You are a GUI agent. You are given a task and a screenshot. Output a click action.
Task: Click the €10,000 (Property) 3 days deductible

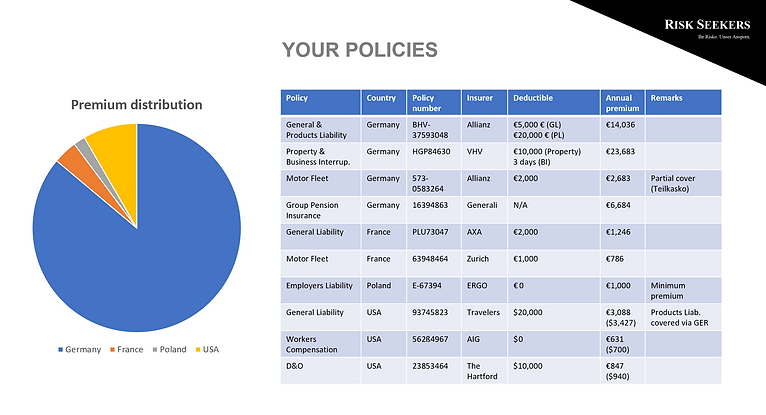[554, 157]
